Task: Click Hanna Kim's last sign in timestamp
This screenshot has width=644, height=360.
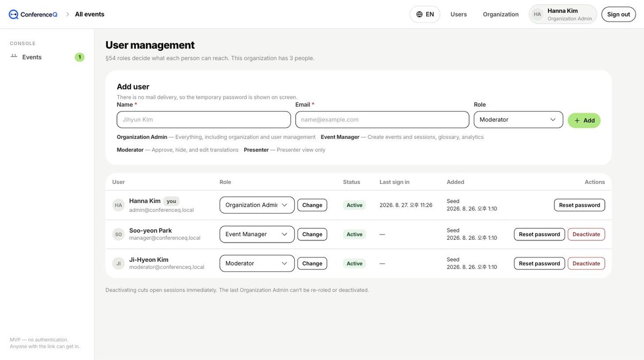Action: [406, 205]
